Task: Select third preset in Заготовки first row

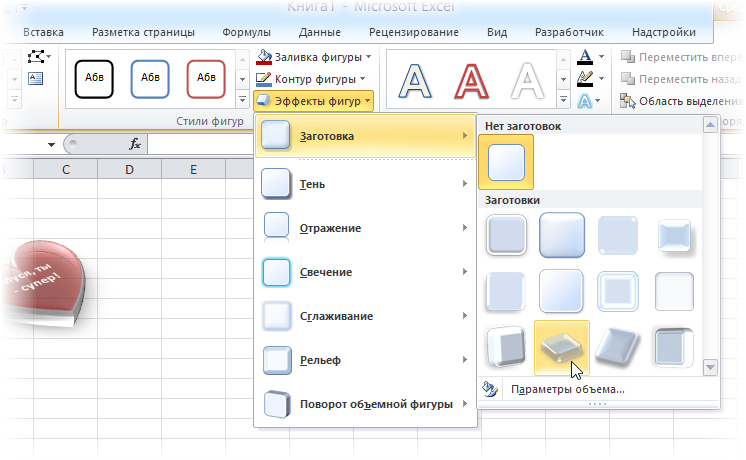Action: (618, 235)
